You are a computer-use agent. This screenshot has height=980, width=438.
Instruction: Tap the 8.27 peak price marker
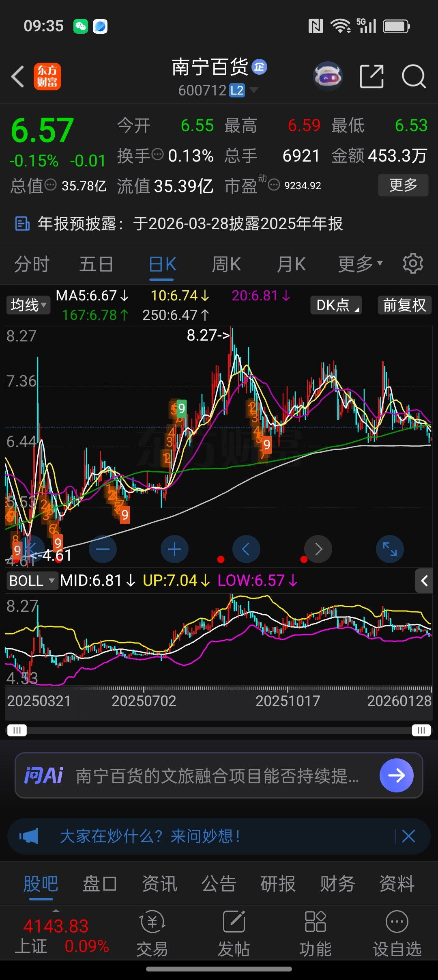click(208, 335)
